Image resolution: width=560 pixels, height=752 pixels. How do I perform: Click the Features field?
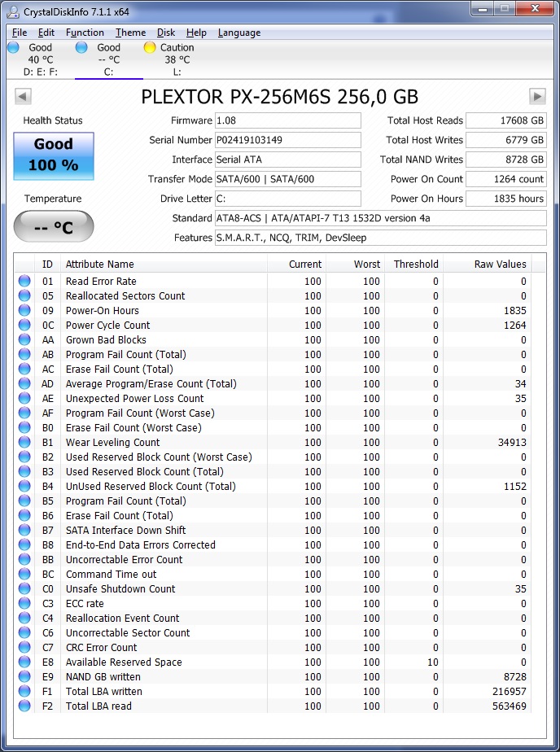(381, 238)
